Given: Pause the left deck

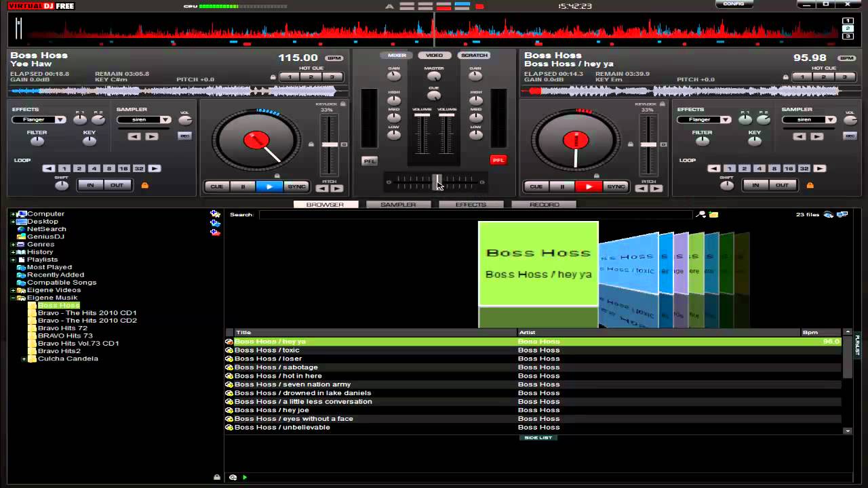Looking at the screenshot, I should [243, 186].
